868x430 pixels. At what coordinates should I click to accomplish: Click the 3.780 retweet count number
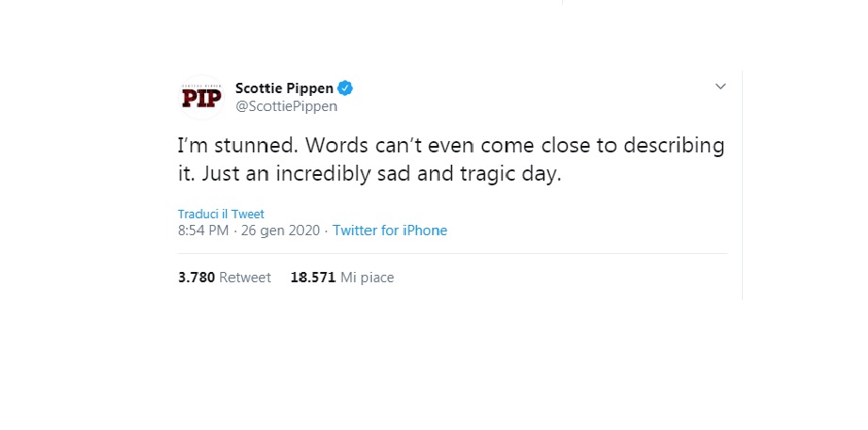(x=196, y=278)
